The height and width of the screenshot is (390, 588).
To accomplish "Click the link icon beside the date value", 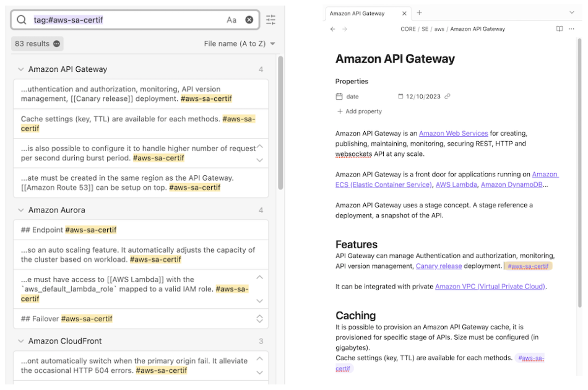I will pos(447,97).
